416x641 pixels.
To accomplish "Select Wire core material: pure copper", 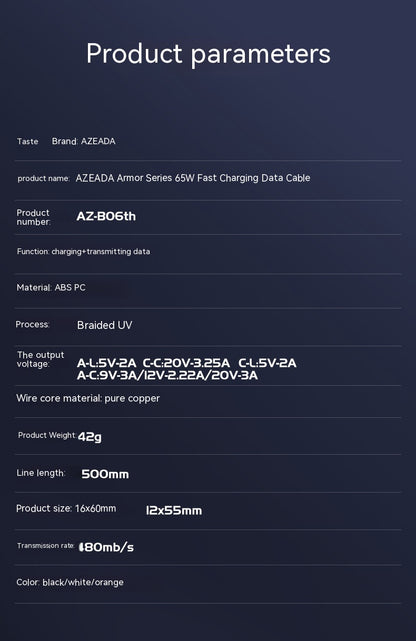I will click(88, 398).
